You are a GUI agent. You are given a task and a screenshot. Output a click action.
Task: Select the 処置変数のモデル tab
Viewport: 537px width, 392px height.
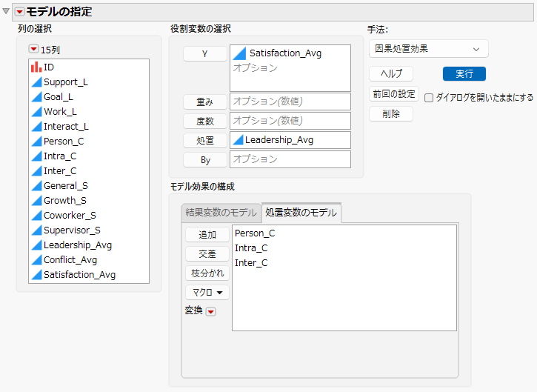(301, 213)
